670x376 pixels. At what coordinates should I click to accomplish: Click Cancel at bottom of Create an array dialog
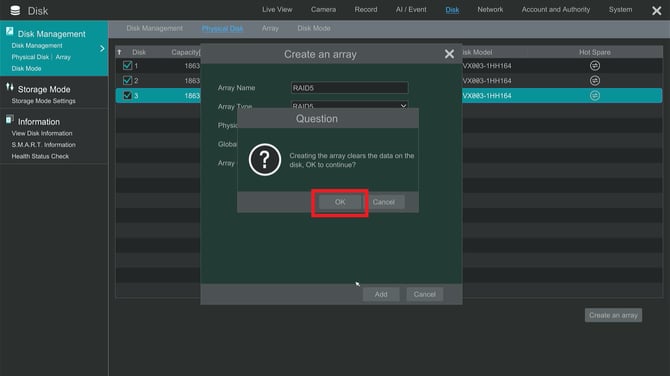point(424,294)
